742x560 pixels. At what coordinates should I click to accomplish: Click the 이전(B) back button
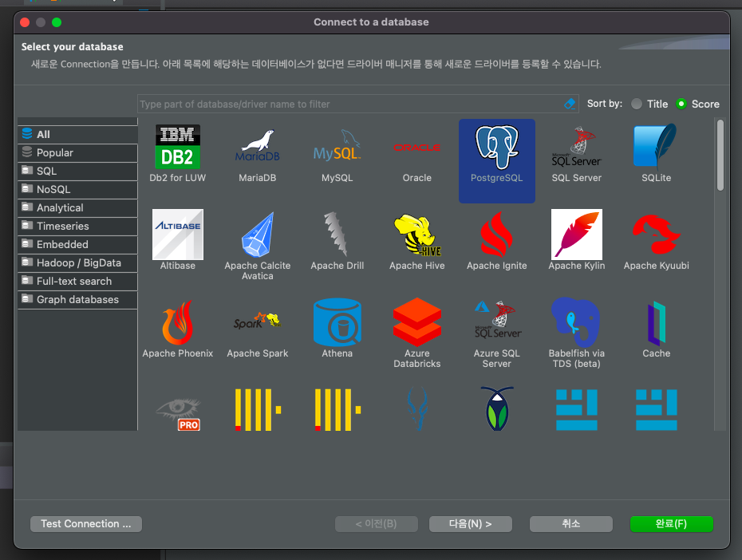377,524
